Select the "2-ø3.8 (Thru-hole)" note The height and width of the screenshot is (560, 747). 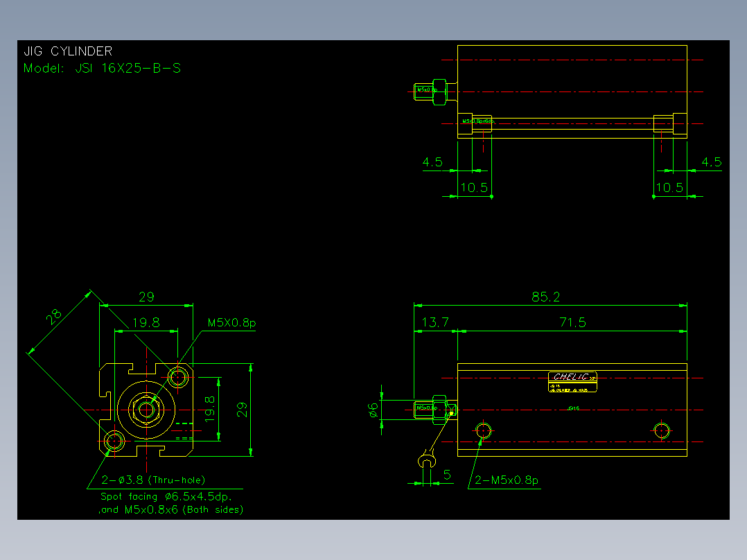[153, 480]
